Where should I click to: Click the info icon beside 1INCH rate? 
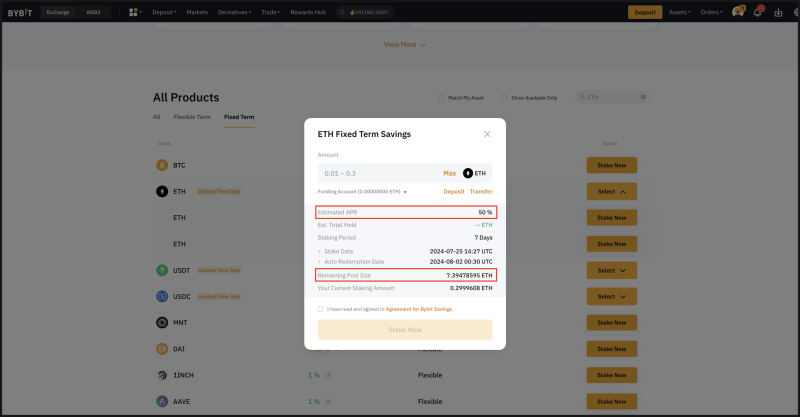pyautogui.click(x=328, y=375)
